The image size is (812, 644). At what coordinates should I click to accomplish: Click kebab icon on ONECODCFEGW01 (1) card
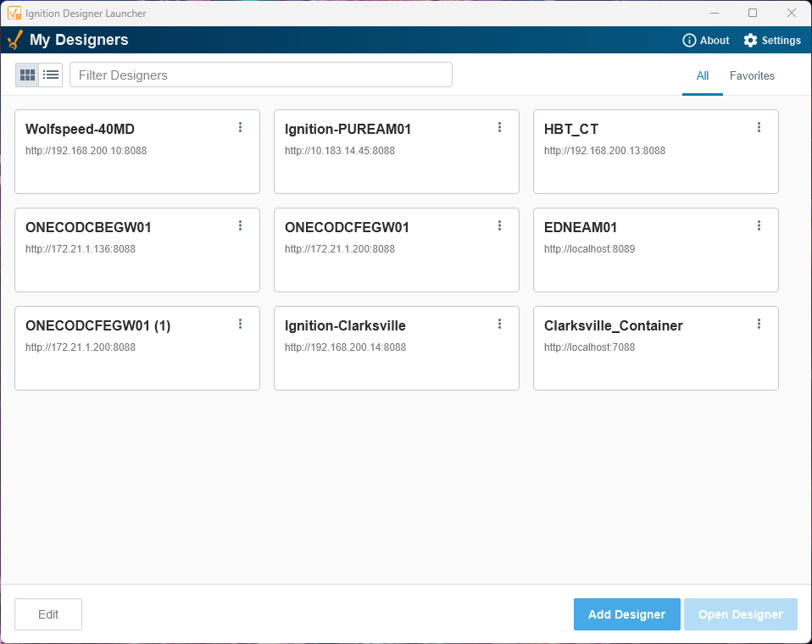pos(240,324)
